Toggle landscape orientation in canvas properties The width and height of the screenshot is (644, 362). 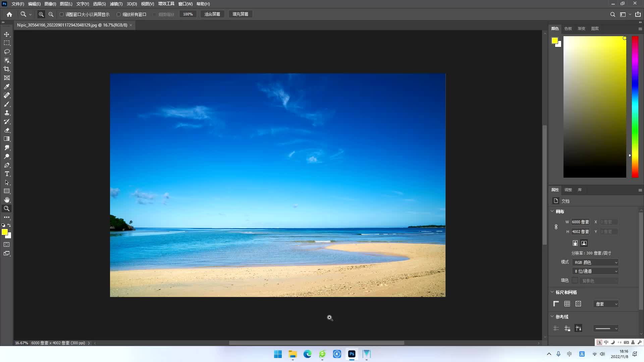[584, 243]
